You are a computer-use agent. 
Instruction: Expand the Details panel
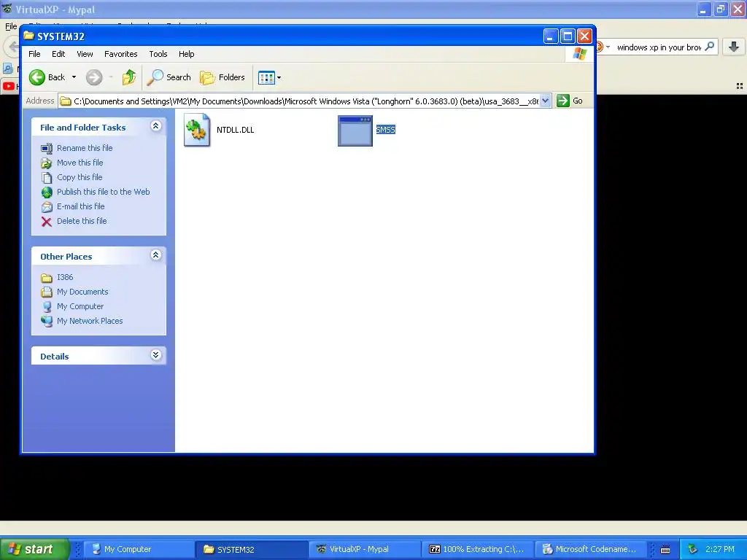[155, 355]
